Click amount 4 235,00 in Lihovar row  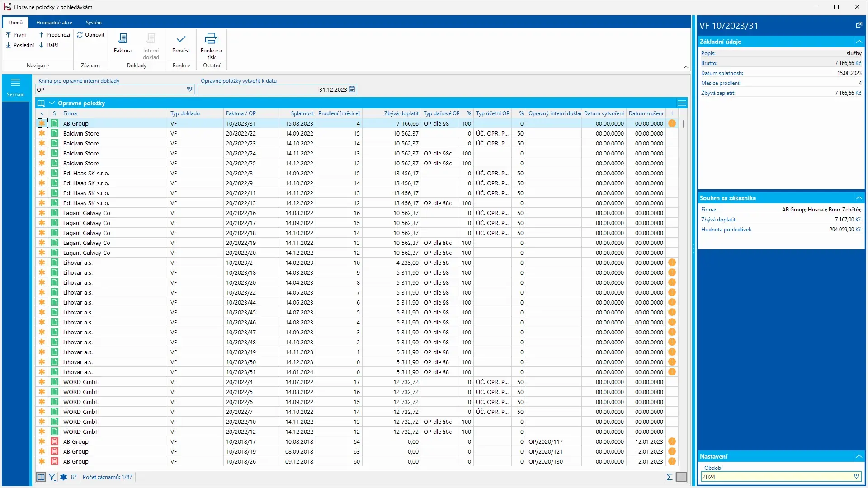coord(407,263)
